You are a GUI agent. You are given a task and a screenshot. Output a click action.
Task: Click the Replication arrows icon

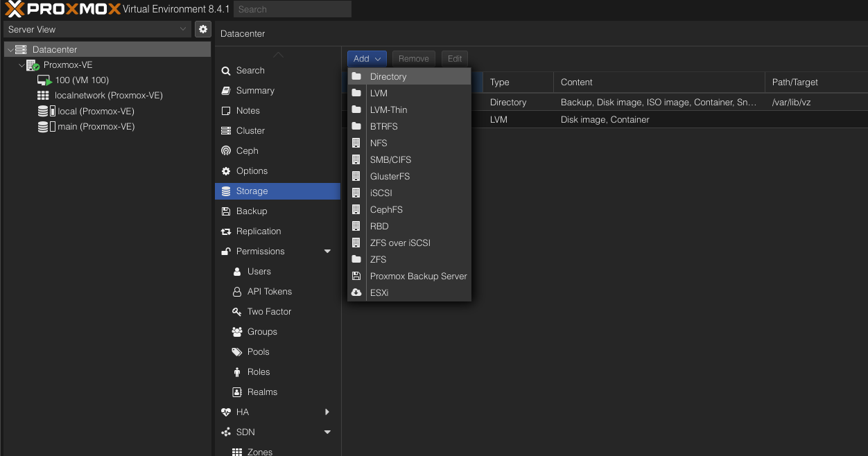[x=225, y=231]
